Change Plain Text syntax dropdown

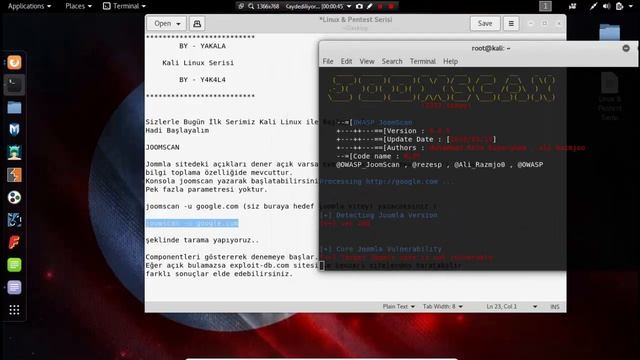pos(398,307)
